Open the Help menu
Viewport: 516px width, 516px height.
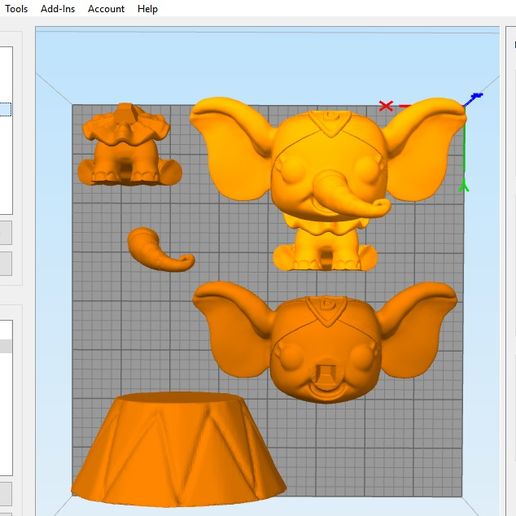[148, 9]
